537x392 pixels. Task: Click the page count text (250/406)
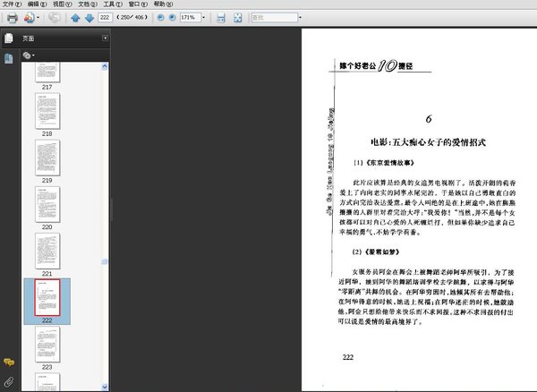(x=132, y=17)
